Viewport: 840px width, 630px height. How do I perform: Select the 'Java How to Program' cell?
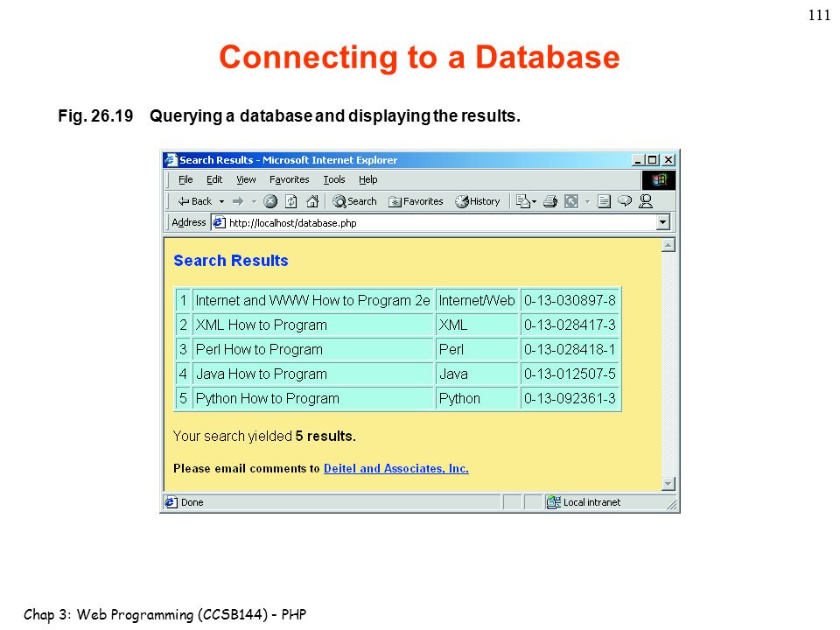pos(313,374)
